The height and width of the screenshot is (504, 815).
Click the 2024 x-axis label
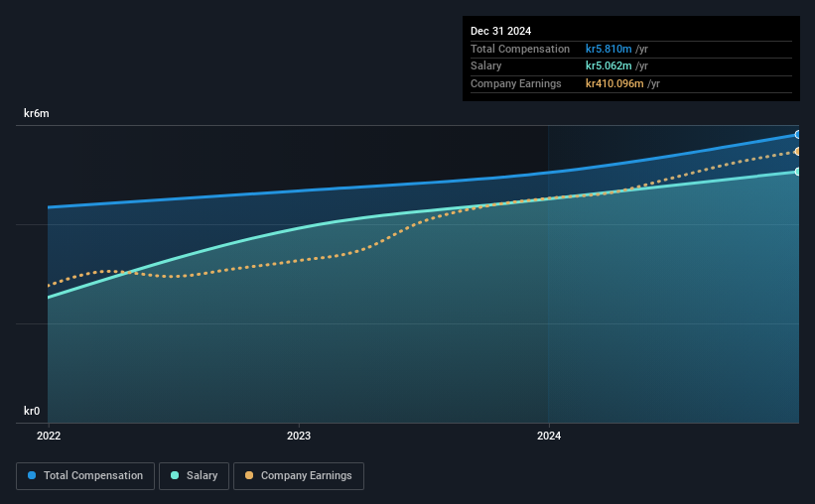pyautogui.click(x=549, y=436)
